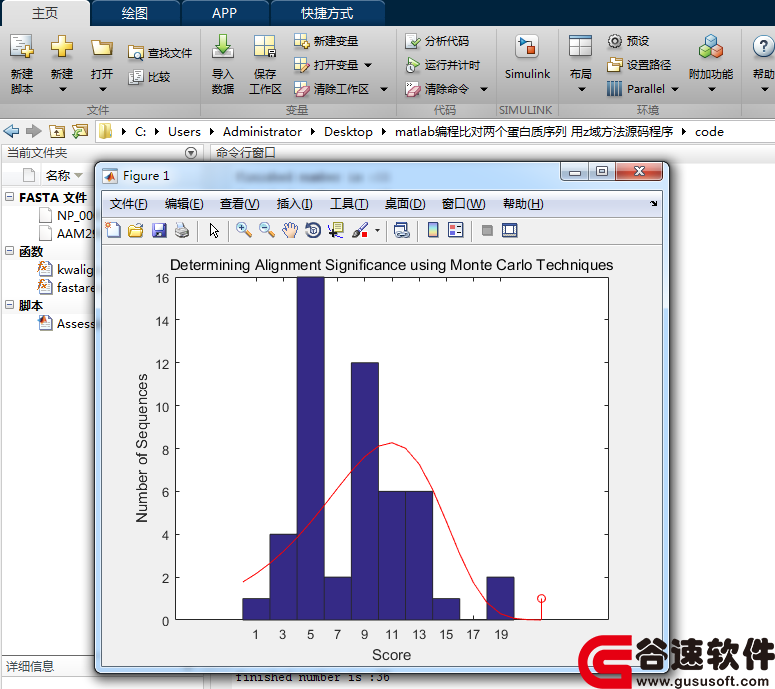775x689 pixels.
Task: Select the Edit Plot arrow tool
Action: [214, 230]
